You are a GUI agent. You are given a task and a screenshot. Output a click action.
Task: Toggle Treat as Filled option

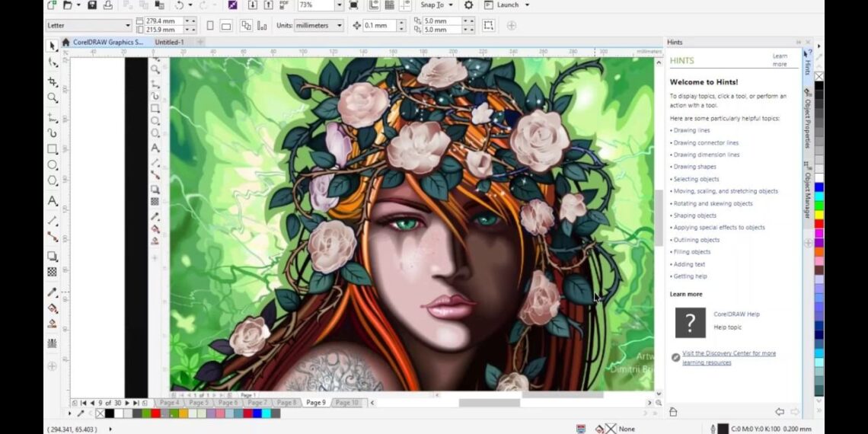(488, 25)
